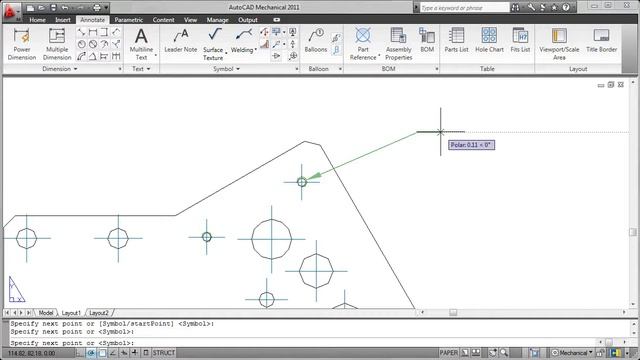Viewport: 640px width, 360px height.
Task: Click the Multiline Text tool
Action: click(x=141, y=44)
